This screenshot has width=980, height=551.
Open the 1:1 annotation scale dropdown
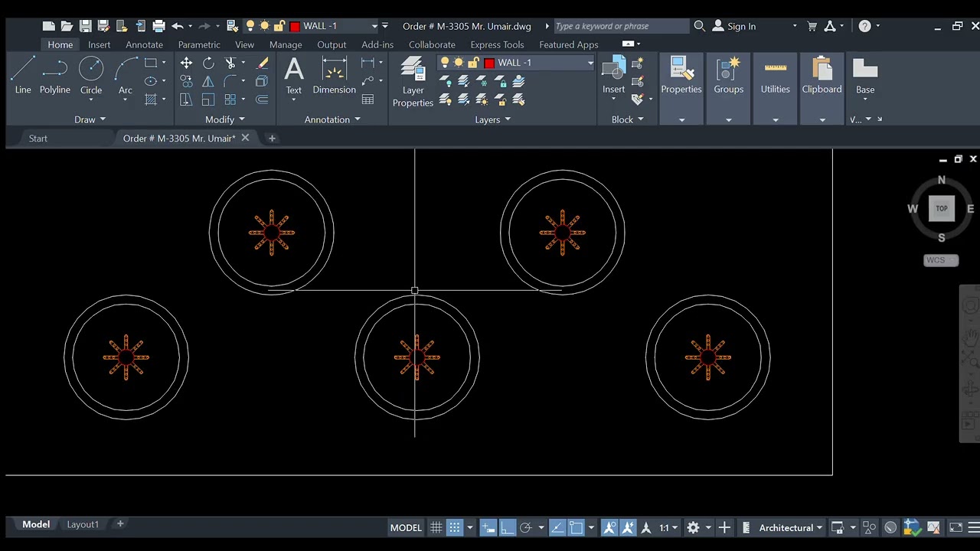[x=668, y=527]
